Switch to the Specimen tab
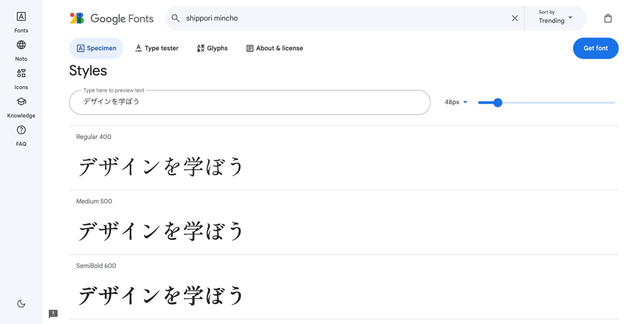Screen dimensions: 644x324 (x=96, y=48)
